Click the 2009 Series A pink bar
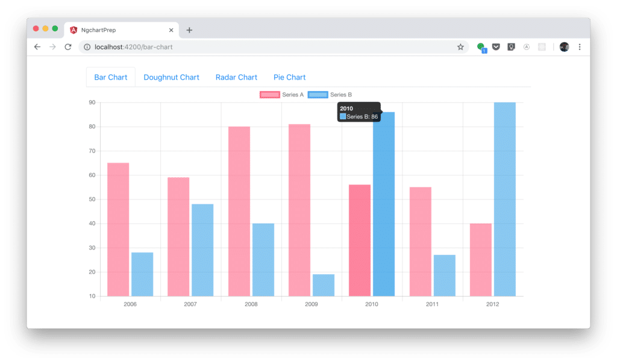This screenshot has height=364, width=617. coord(299,210)
